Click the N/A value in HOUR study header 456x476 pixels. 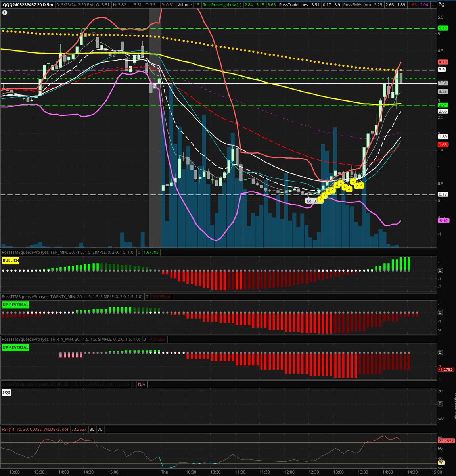pyautogui.click(x=142, y=384)
